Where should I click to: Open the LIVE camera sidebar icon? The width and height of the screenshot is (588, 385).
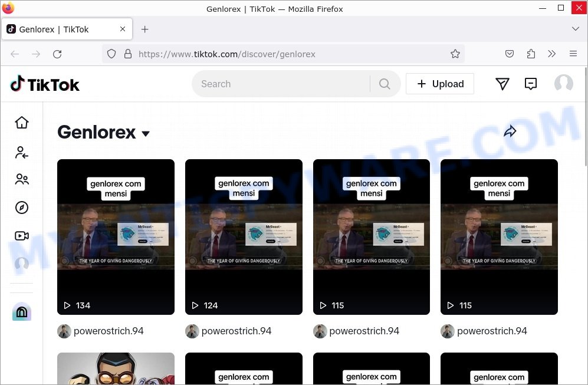(22, 236)
